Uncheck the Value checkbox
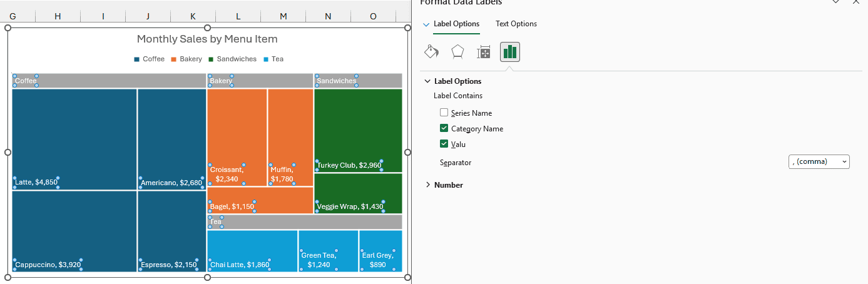The image size is (868, 284). tap(444, 144)
